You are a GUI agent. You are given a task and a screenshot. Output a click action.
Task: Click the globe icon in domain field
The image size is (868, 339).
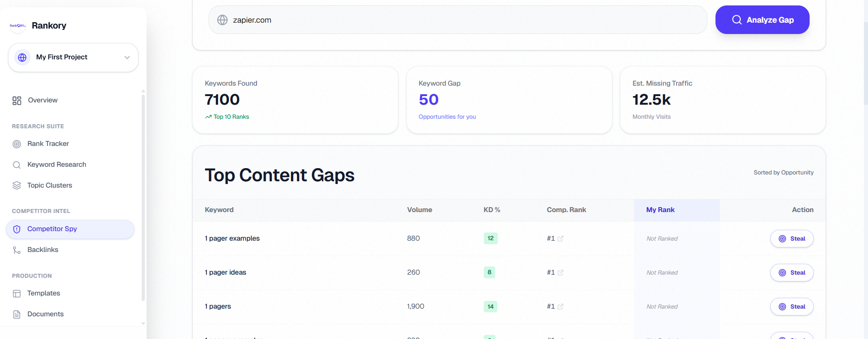pos(222,20)
